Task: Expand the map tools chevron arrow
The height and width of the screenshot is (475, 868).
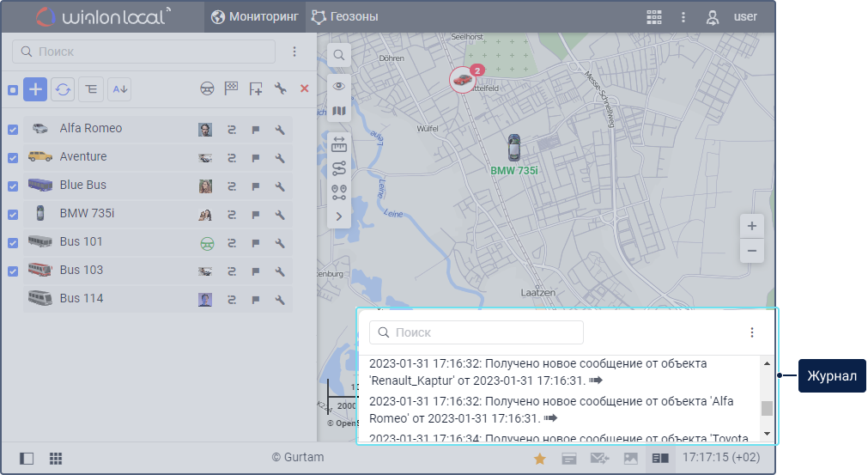Action: [339, 216]
